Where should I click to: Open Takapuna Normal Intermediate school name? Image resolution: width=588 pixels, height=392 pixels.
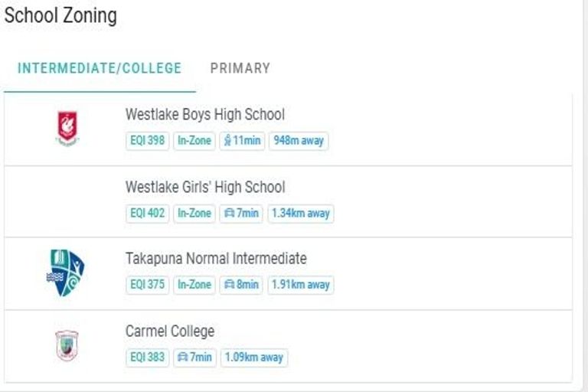click(x=215, y=259)
